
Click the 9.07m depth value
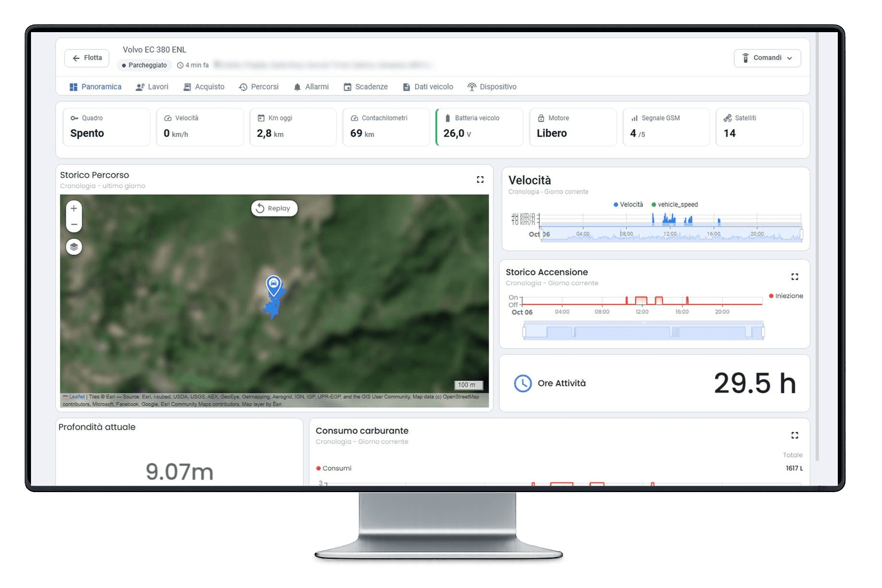click(179, 472)
